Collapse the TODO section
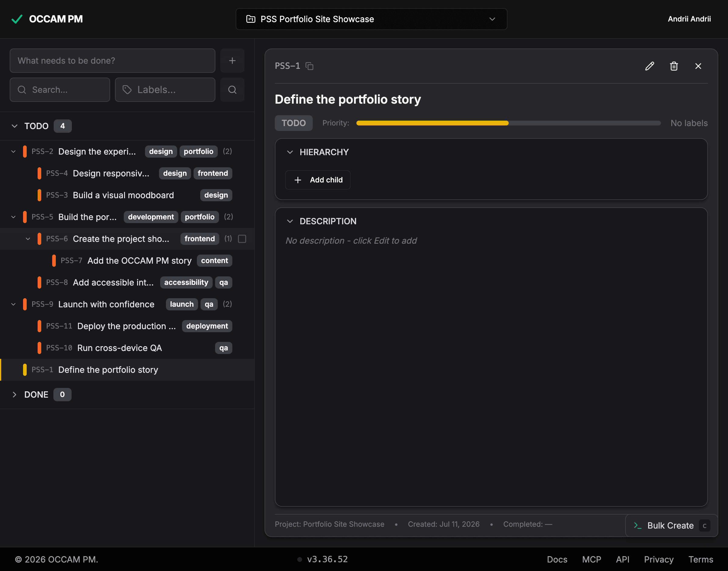Viewport: 728px width, 571px height. [14, 126]
